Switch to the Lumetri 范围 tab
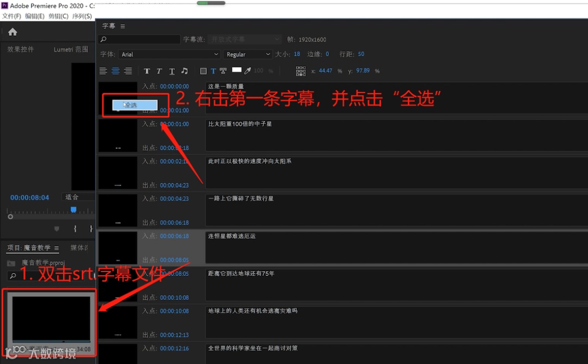The image size is (588, 364). 70,49
